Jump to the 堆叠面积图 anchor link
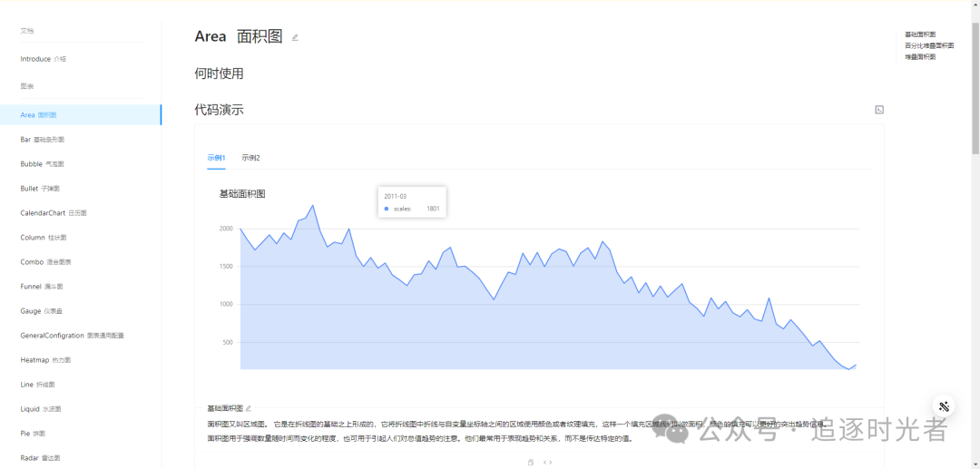Viewport: 980px width, 469px height. [920, 57]
